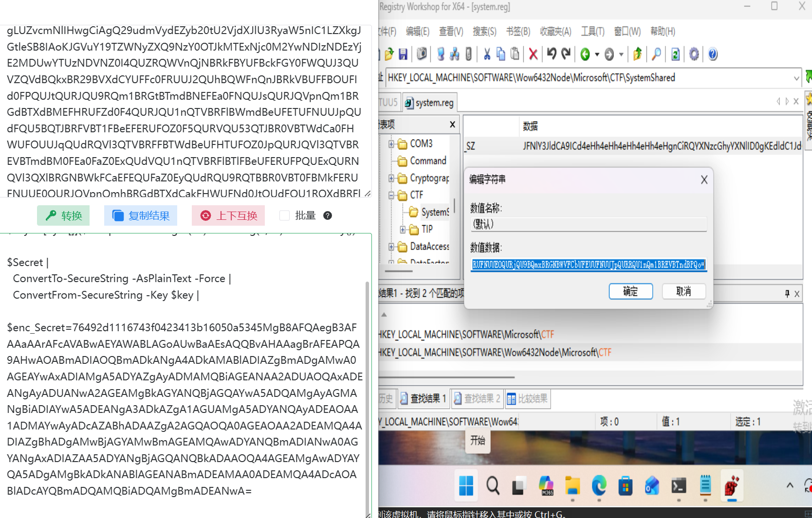Open the Back button history dropdown arrow
The image size is (812, 518).
click(x=597, y=54)
